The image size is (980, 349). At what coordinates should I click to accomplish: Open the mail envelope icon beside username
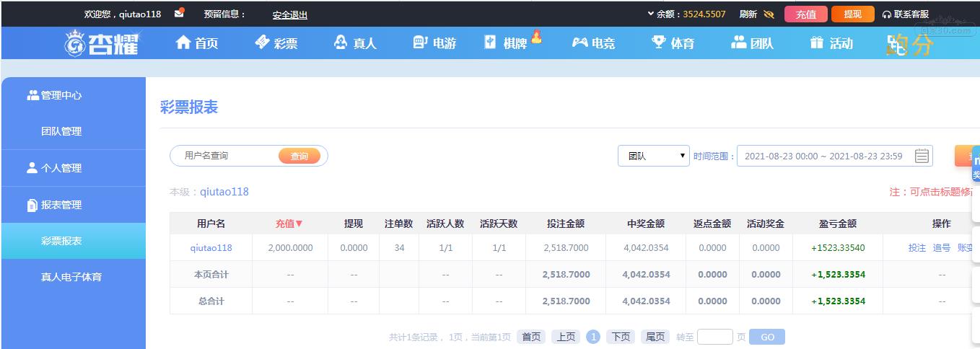tap(179, 13)
